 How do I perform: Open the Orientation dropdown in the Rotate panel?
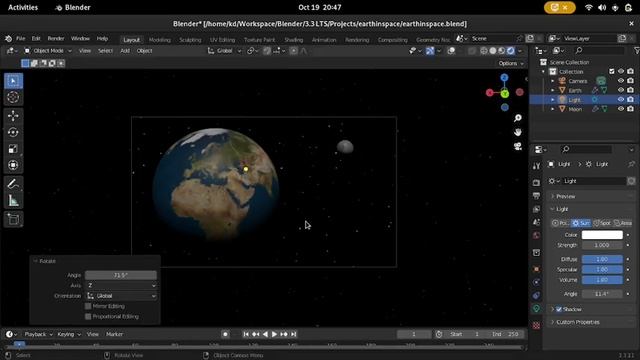point(121,296)
